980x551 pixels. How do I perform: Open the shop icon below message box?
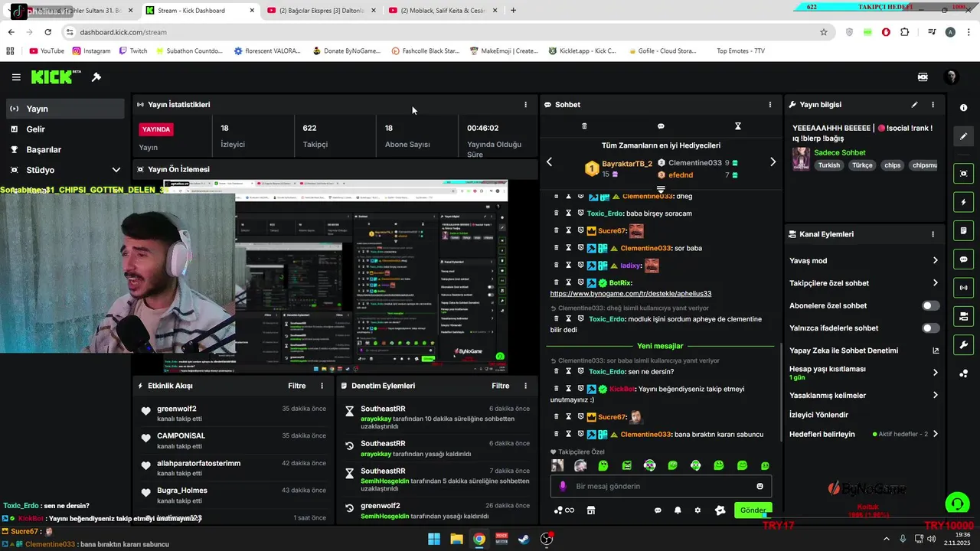pos(591,510)
